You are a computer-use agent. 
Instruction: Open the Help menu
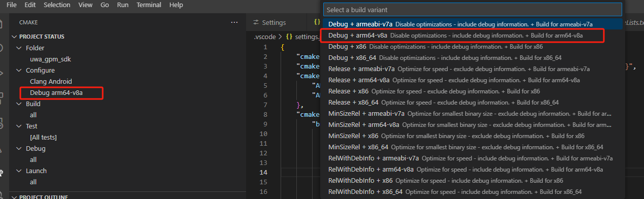coord(176,5)
